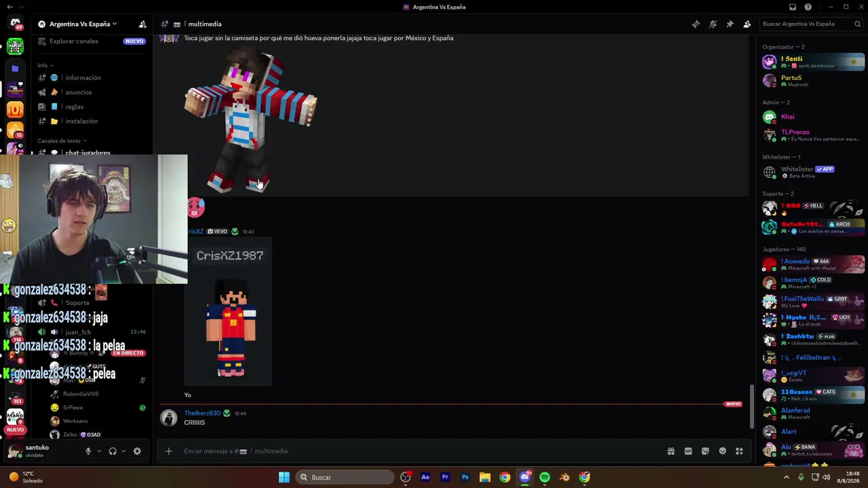This screenshot has height=488, width=868.
Task: Show hidden system tray icons chevron
Action: point(787,477)
